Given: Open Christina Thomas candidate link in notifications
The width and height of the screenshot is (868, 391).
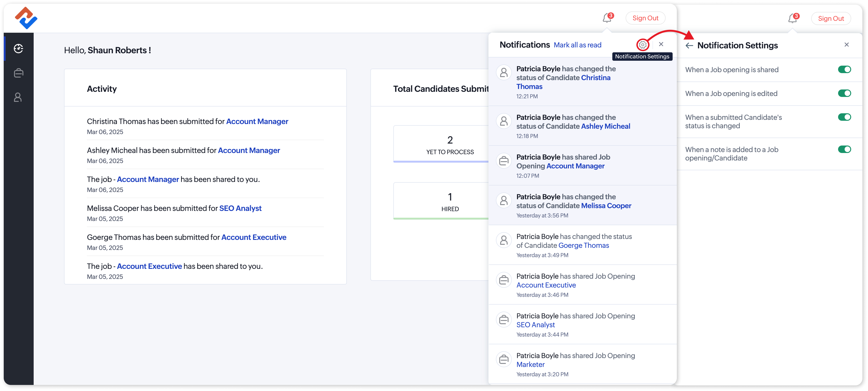Looking at the screenshot, I should 595,78.
